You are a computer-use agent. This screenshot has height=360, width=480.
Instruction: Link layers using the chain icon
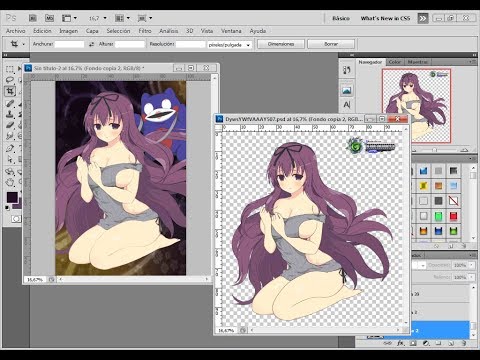pyautogui.click(x=388, y=343)
